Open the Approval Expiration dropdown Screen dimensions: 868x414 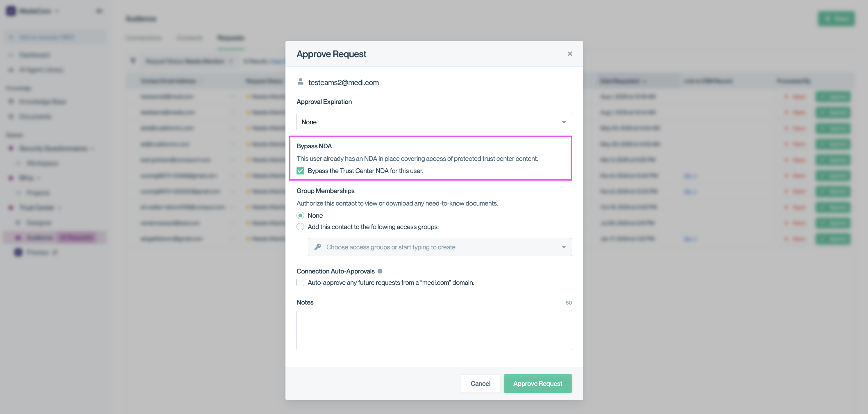(434, 122)
